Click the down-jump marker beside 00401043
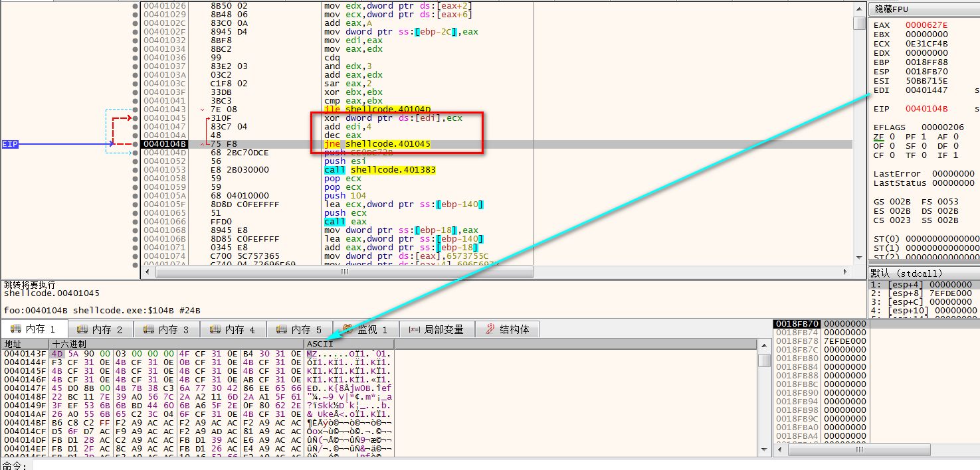 point(202,110)
